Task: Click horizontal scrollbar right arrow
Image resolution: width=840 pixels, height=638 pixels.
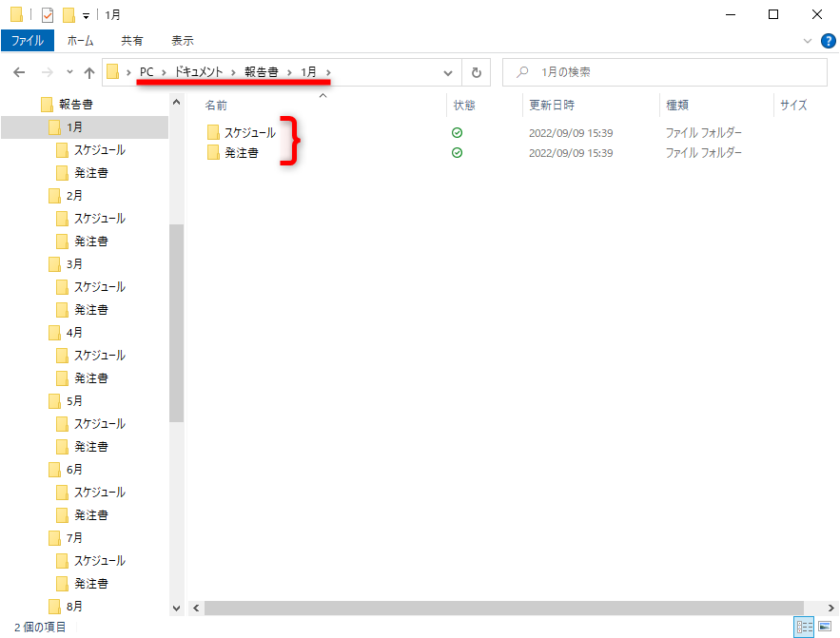Action: coord(830,608)
